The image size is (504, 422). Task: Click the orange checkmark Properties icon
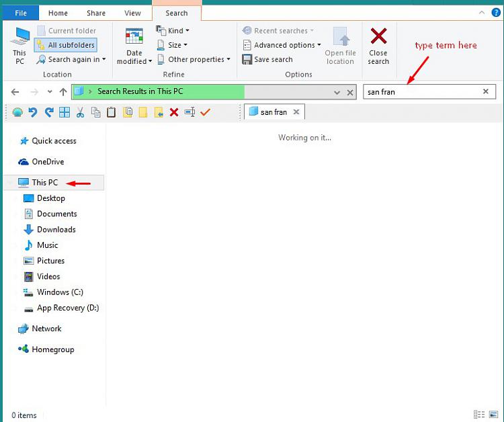coord(205,112)
